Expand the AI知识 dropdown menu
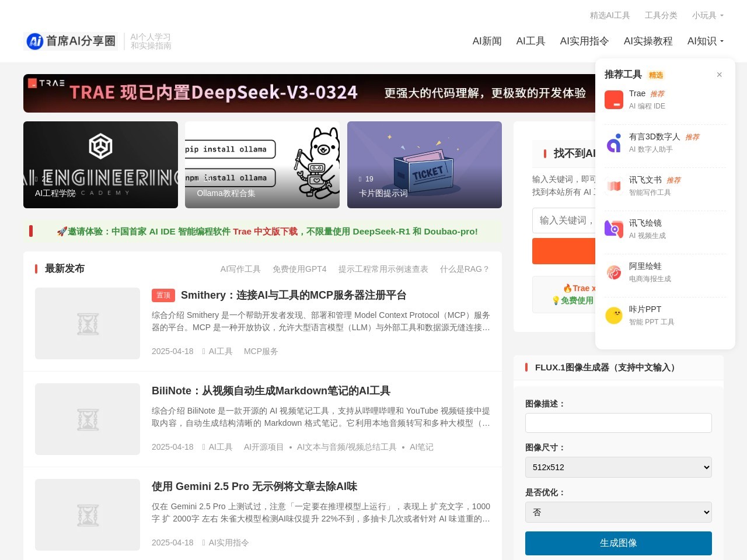This screenshot has height=560, width=747. pyautogui.click(x=705, y=41)
